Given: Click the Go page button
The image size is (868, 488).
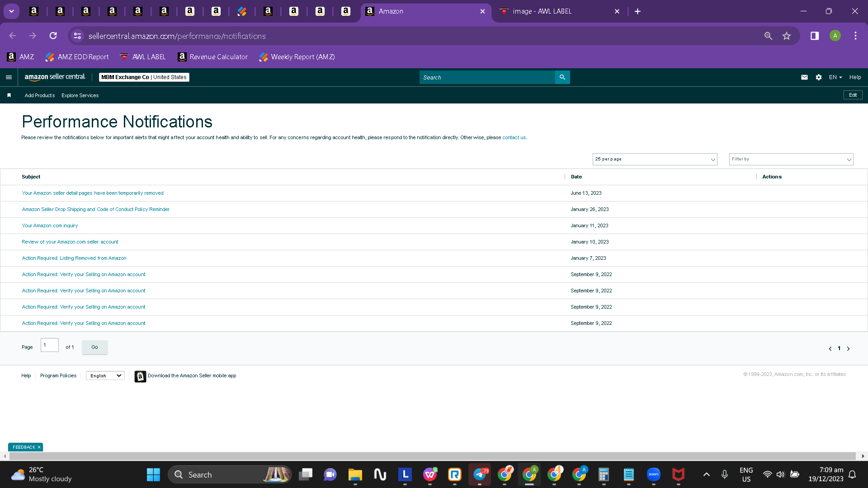Looking at the screenshot, I should pos(94,347).
